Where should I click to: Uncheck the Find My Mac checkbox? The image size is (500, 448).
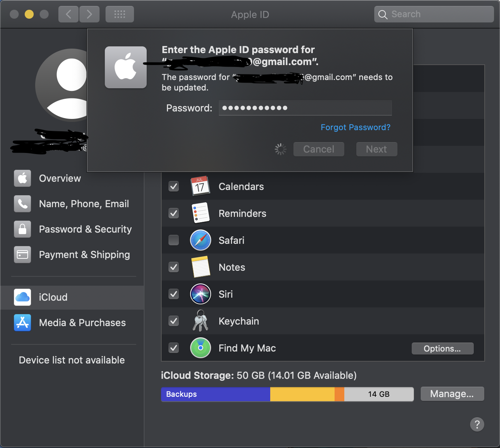click(x=174, y=348)
